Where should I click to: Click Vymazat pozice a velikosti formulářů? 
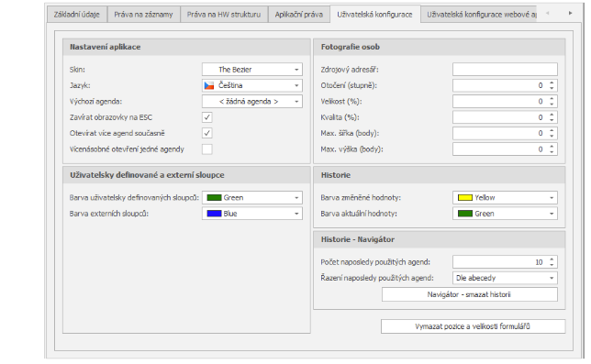(x=473, y=326)
